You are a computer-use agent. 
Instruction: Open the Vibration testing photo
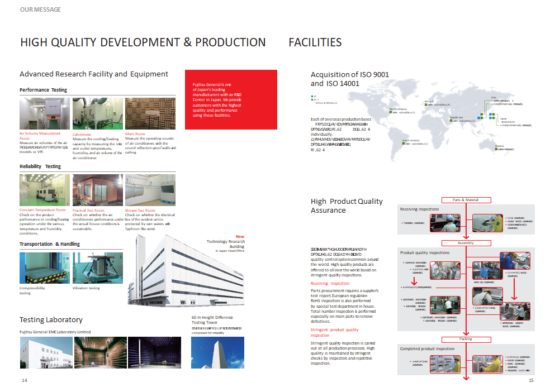point(98,268)
